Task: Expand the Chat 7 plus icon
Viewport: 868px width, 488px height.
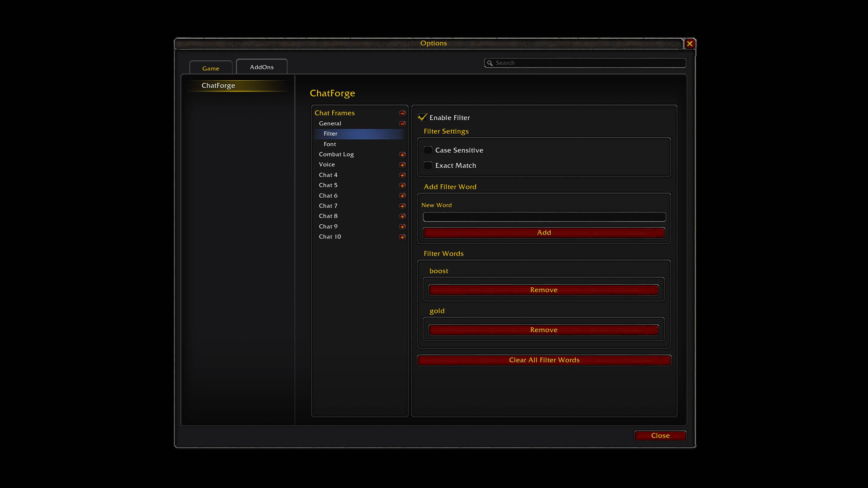Action: (x=402, y=206)
